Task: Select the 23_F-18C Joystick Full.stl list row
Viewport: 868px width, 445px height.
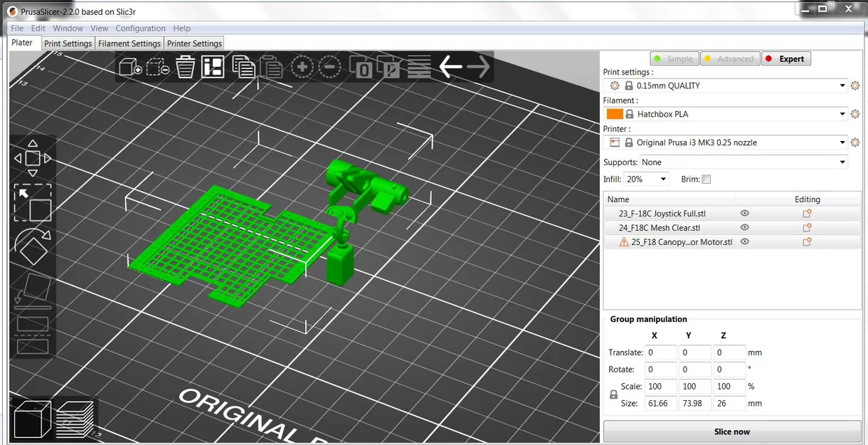Action: point(732,214)
